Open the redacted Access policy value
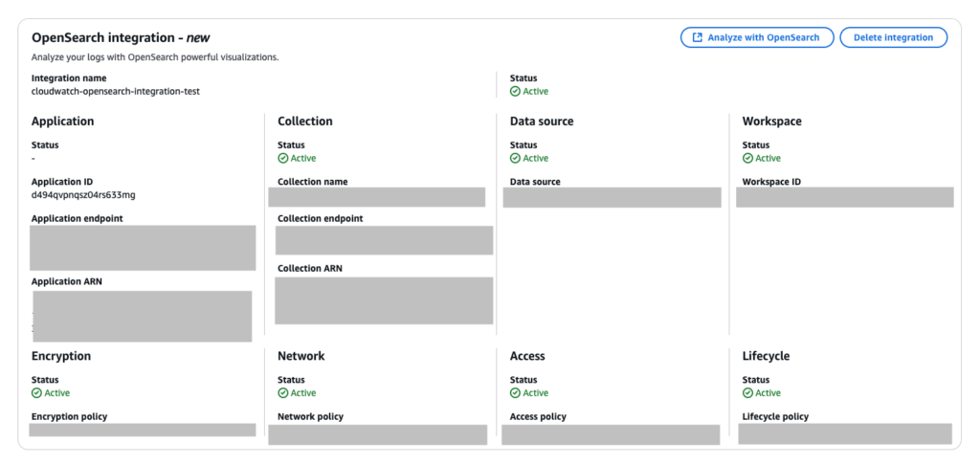980x465 pixels. click(x=611, y=434)
